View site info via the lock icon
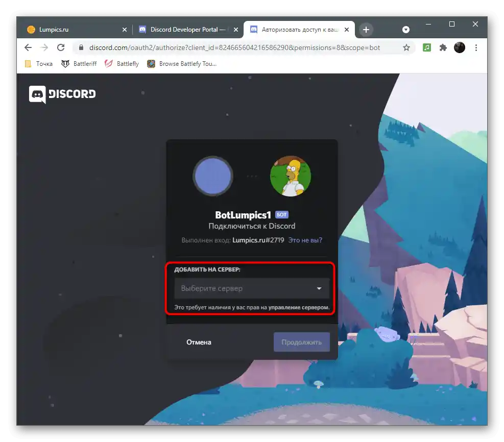This screenshot has width=504, height=442. point(81,47)
